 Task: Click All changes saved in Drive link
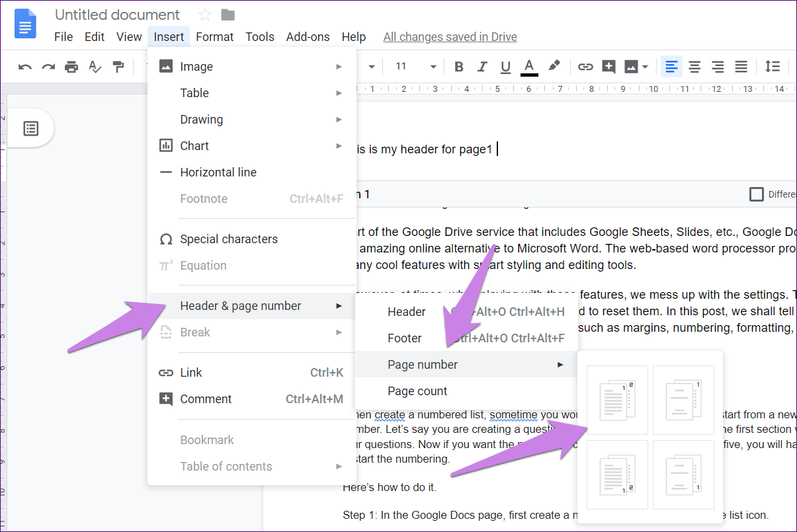[x=450, y=37]
